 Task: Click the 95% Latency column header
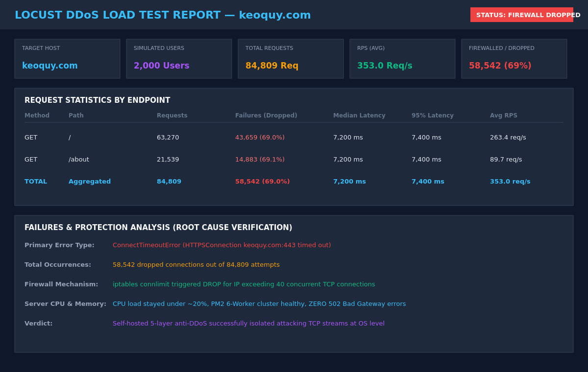(433, 116)
